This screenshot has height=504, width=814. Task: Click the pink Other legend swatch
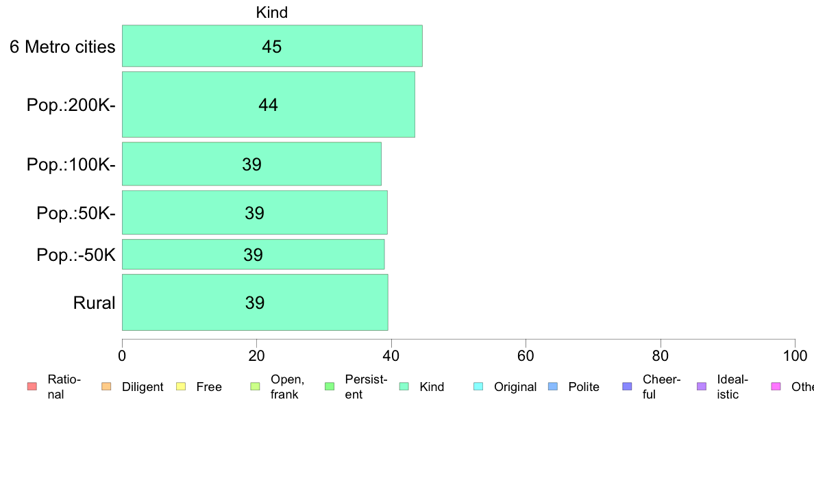point(776,386)
